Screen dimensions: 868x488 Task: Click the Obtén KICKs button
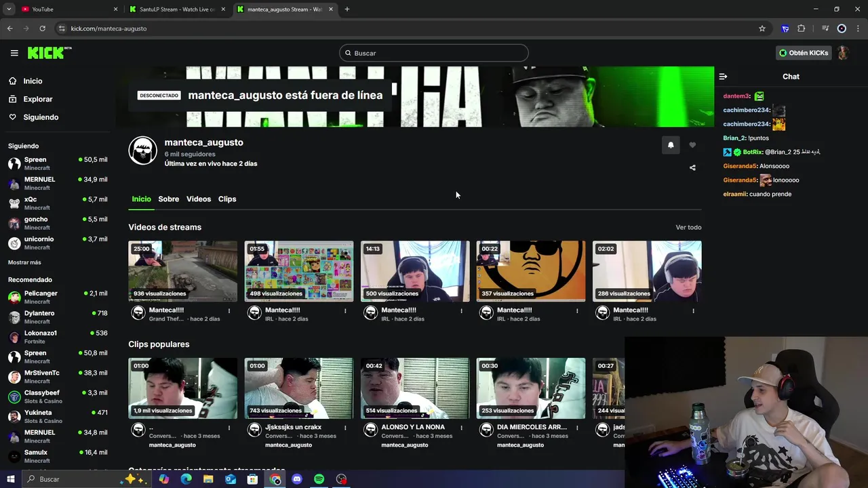pos(804,53)
